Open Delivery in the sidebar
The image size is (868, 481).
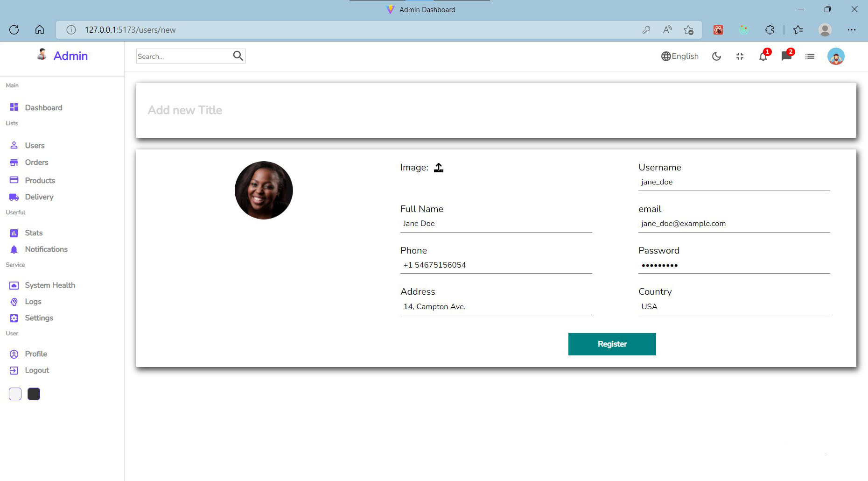(31, 197)
